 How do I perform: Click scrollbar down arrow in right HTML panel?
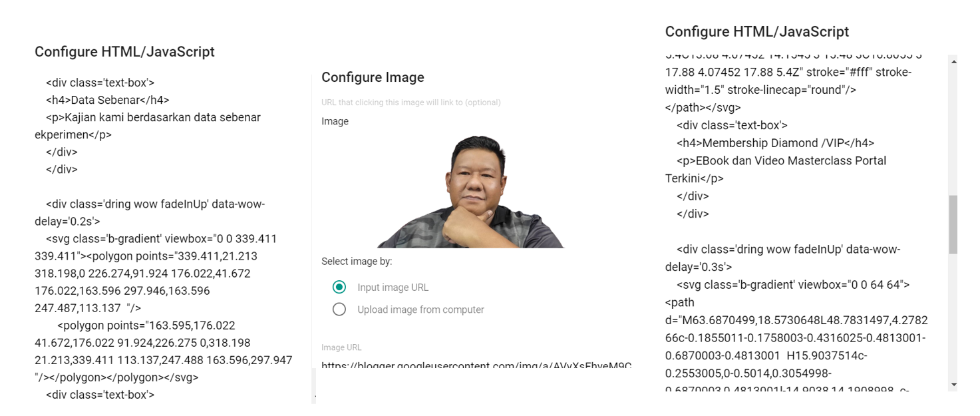tap(953, 385)
